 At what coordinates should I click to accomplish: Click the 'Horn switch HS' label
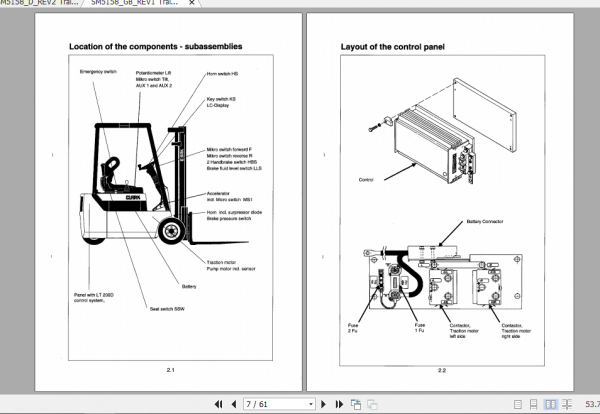pyautogui.click(x=222, y=74)
